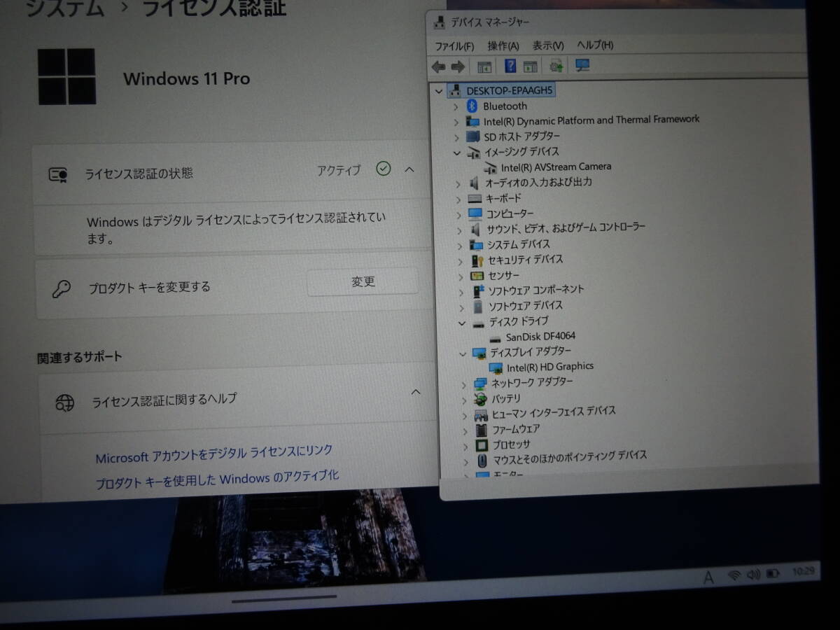
Task: Click the ライセンス認証の状態 certificate icon
Action: click(x=58, y=175)
